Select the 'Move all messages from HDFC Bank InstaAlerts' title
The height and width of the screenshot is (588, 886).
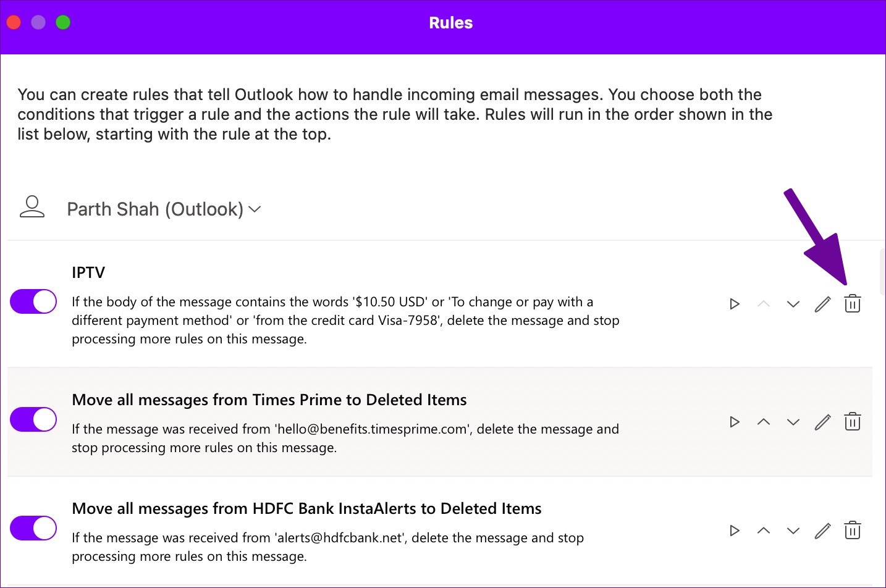(x=306, y=508)
